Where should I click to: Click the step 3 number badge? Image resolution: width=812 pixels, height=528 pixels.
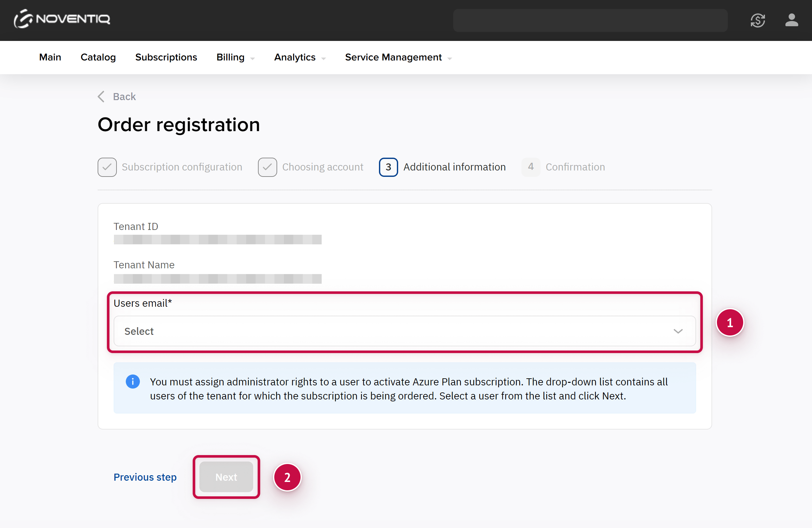(388, 167)
